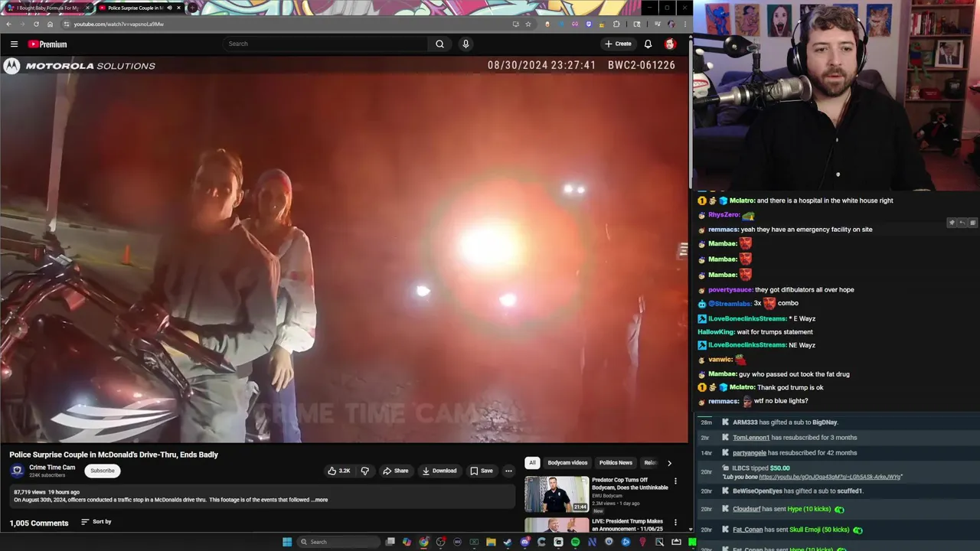Image resolution: width=980 pixels, height=551 pixels.
Task: Open the browser three-dot menu
Action: pos(684,24)
